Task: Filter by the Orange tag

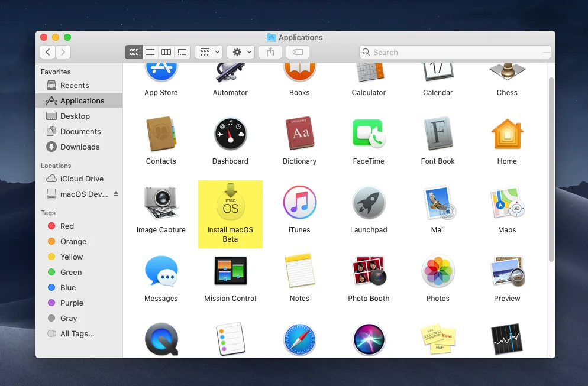Action: [79, 241]
